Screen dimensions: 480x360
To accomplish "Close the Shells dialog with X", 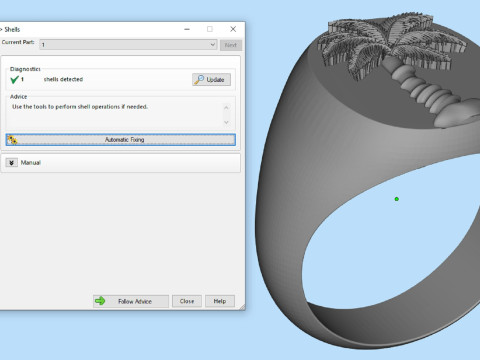I will (x=233, y=29).
